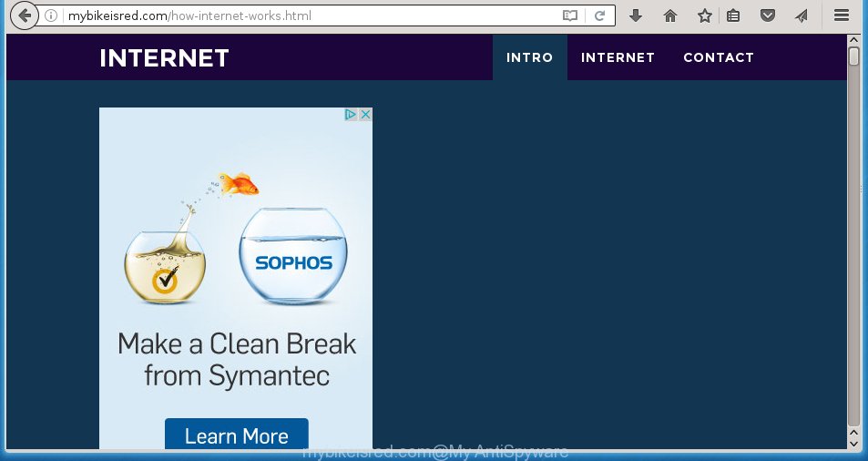
Task: Click the AdChoices triangle icon on ad
Action: [351, 115]
